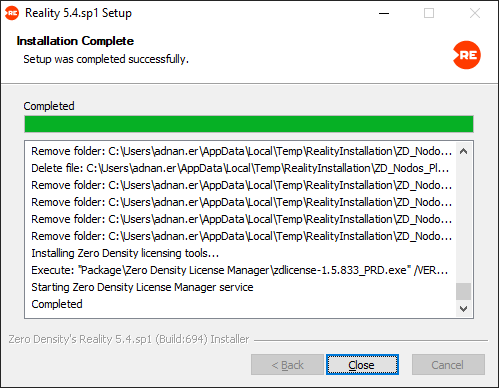Select 'Starting Zero Density License Manager service' line

(x=142, y=287)
